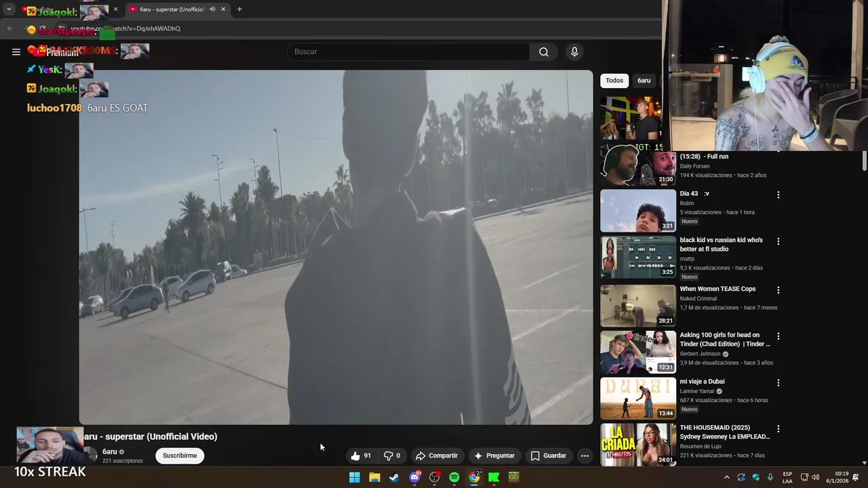Open the ESP LAA language switcher
Image resolution: width=868 pixels, height=488 pixels.
[x=787, y=477]
